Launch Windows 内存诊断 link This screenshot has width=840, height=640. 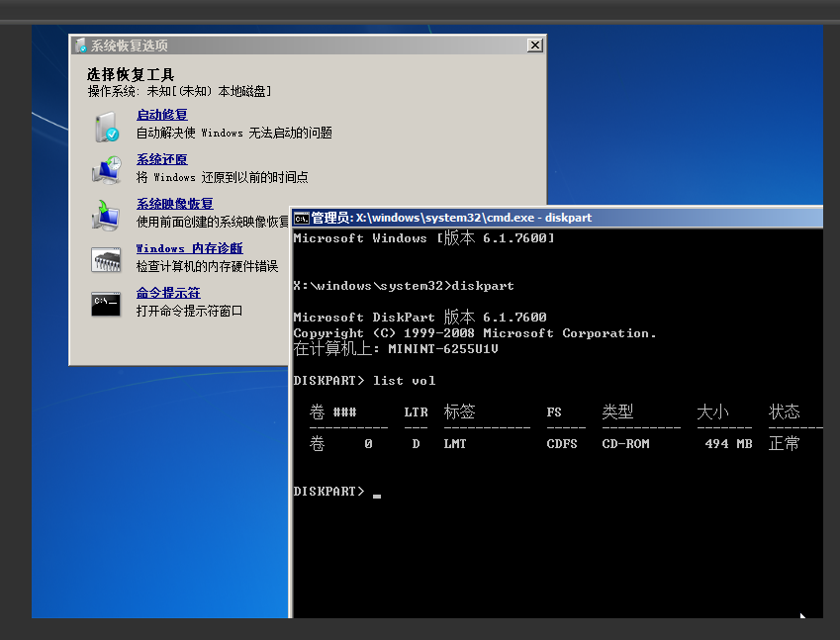(189, 248)
